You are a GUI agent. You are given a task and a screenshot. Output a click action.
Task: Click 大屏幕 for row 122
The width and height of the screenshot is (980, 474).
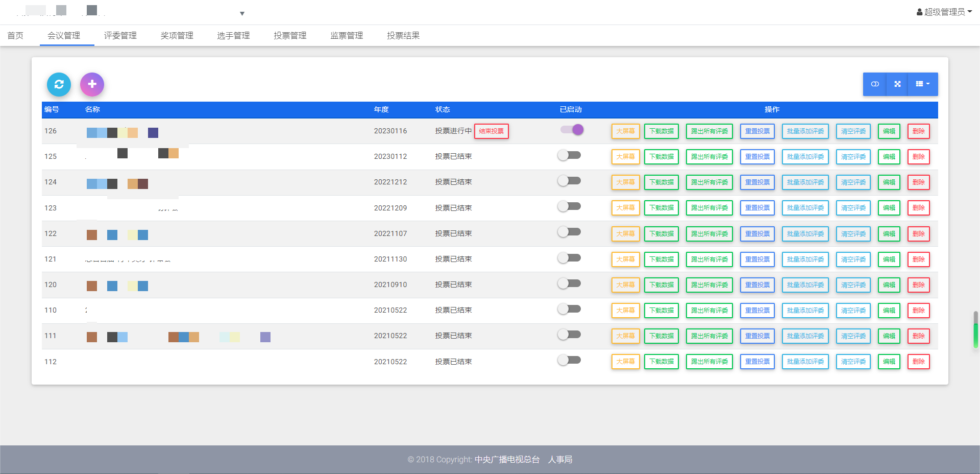coord(625,234)
